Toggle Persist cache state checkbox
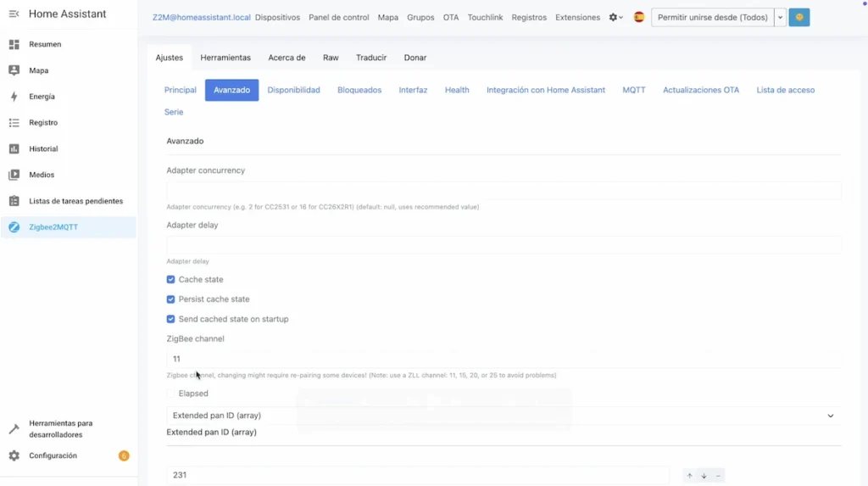Viewport: 868px width, 486px height. pyautogui.click(x=171, y=299)
